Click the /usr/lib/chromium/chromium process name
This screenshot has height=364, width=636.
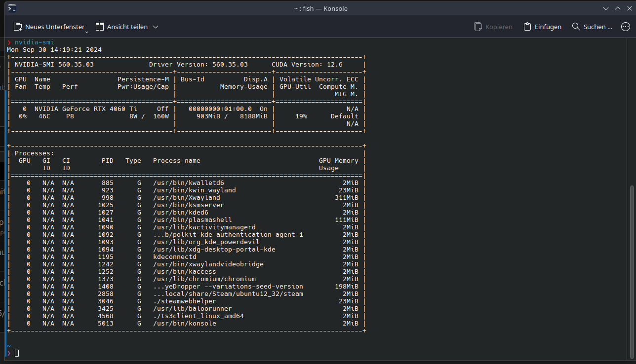pos(204,279)
